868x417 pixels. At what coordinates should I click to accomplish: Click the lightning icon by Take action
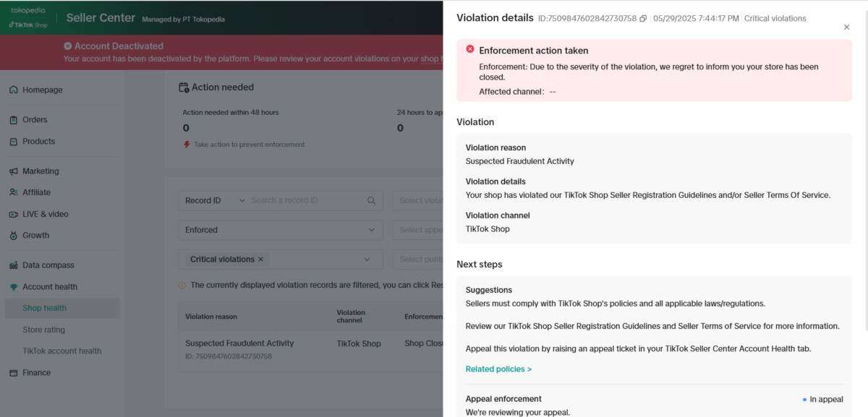[187, 145]
